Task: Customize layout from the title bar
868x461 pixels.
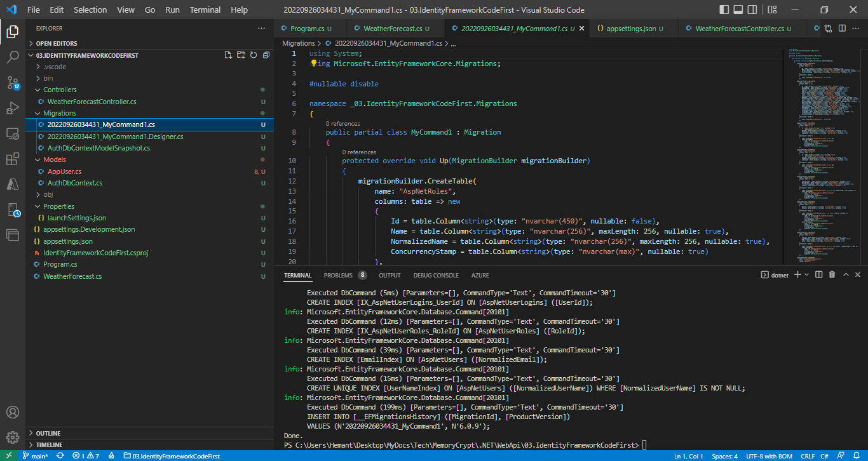Action: click(x=773, y=10)
